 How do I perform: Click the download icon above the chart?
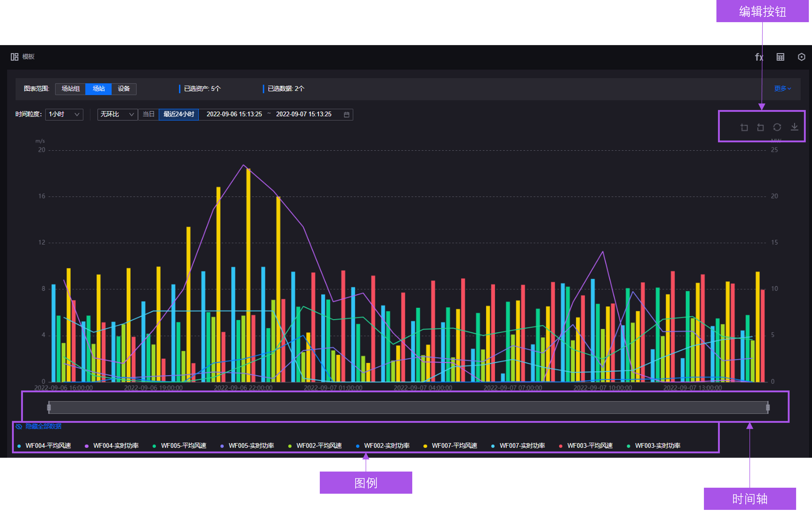[794, 127]
